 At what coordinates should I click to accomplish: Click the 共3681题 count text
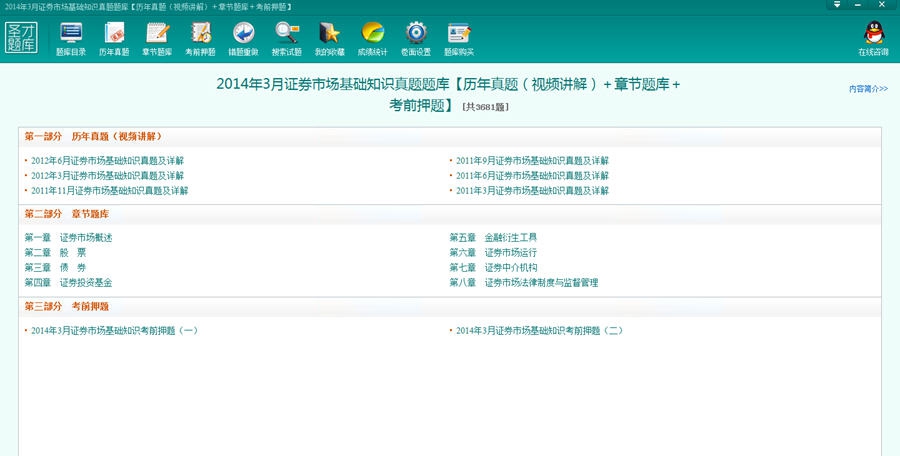(x=486, y=107)
